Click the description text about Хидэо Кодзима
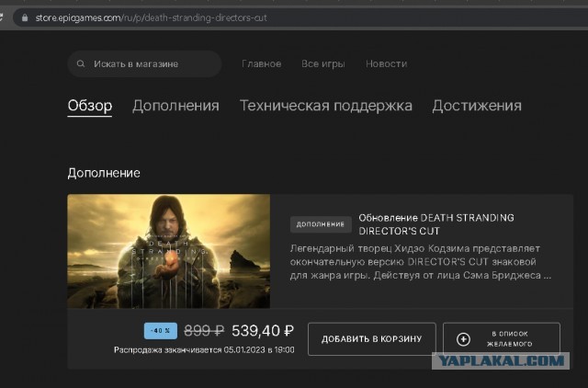Image resolution: width=588 pixels, height=388 pixels. [x=421, y=262]
